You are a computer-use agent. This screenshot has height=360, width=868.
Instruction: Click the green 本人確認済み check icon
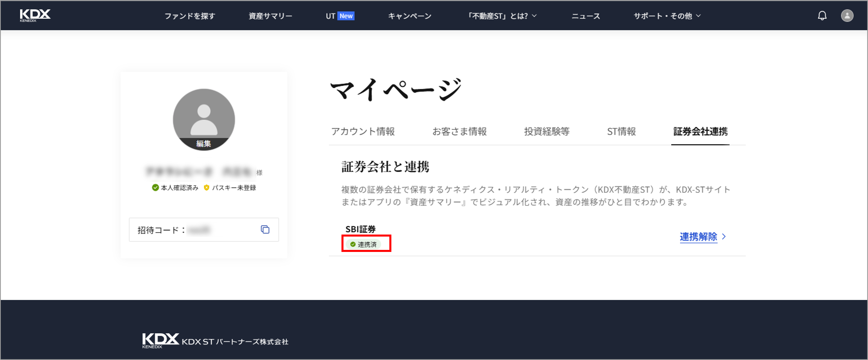155,188
